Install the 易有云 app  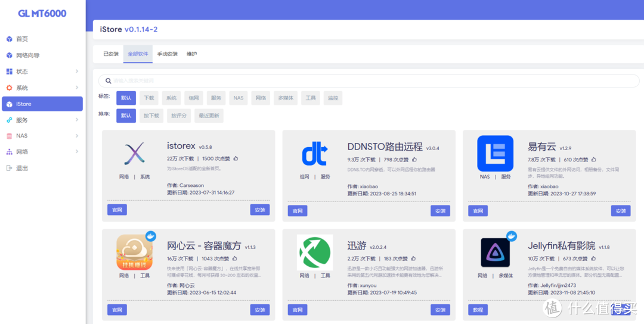pos(621,211)
